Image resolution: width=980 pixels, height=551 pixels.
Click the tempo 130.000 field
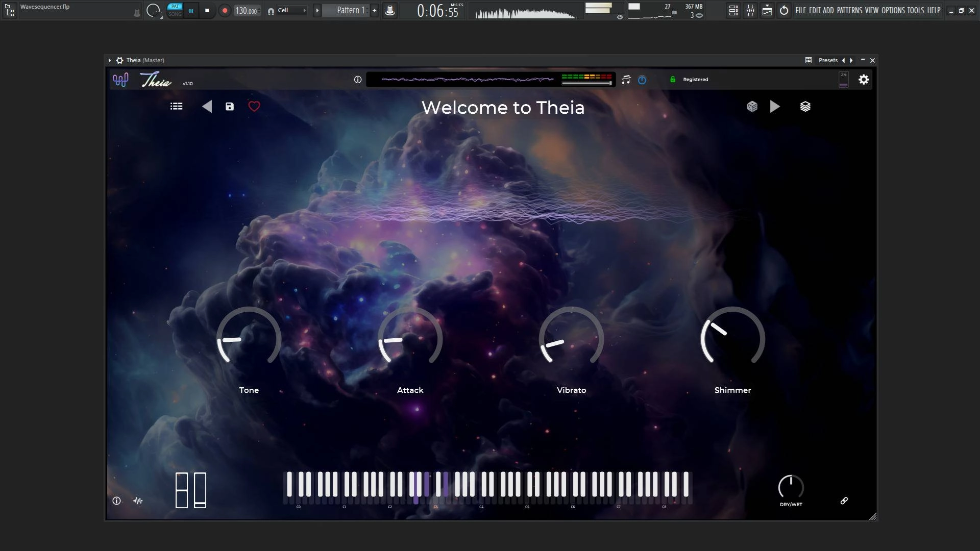pos(247,11)
